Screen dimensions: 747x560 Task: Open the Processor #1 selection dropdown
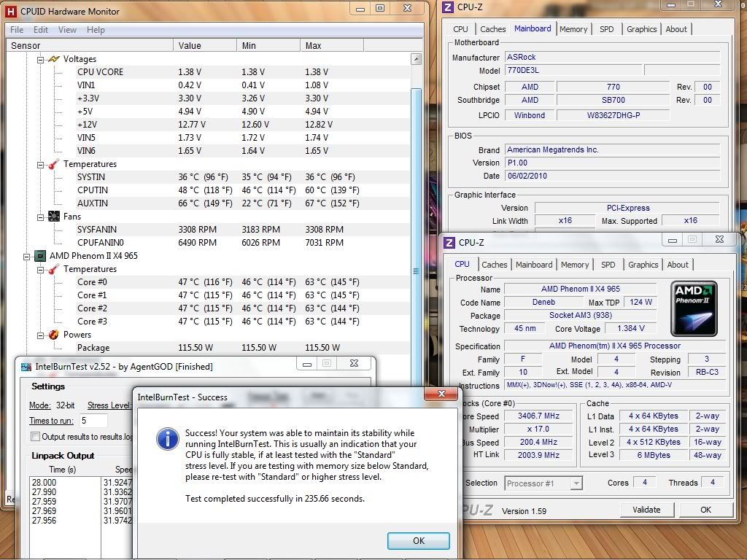click(576, 483)
